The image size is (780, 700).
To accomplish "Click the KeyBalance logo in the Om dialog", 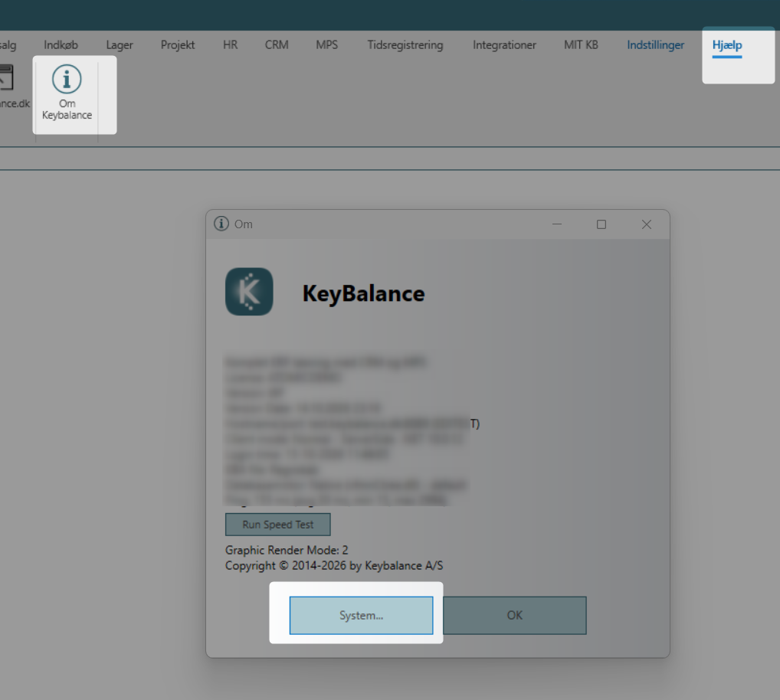I will click(x=249, y=292).
